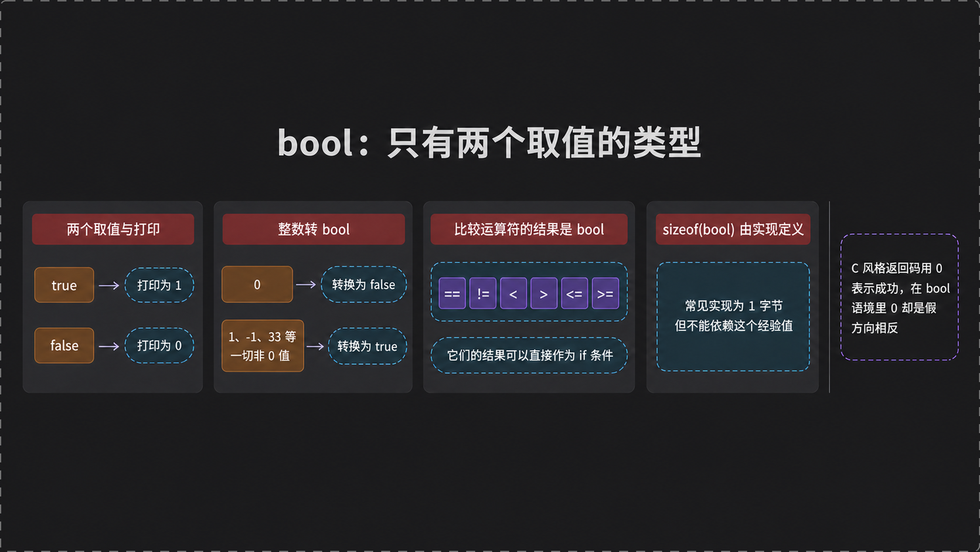Click the arrow next to 'true'
The image size is (980, 552).
[x=109, y=286]
